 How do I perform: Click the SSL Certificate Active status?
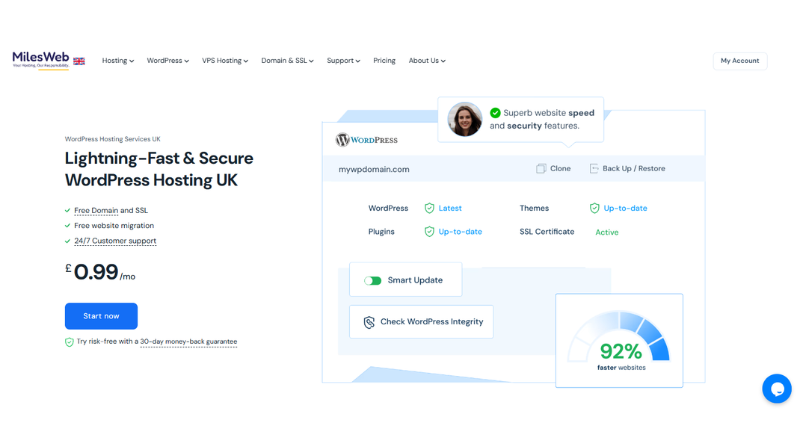[x=607, y=232]
